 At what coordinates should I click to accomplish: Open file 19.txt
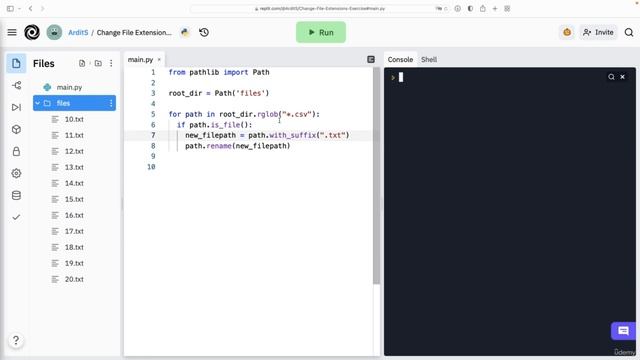(x=74, y=263)
